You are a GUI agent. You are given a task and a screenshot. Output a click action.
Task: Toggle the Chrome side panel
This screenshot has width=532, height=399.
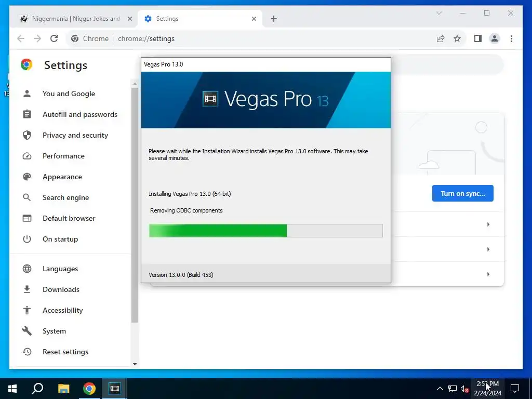pyautogui.click(x=478, y=38)
